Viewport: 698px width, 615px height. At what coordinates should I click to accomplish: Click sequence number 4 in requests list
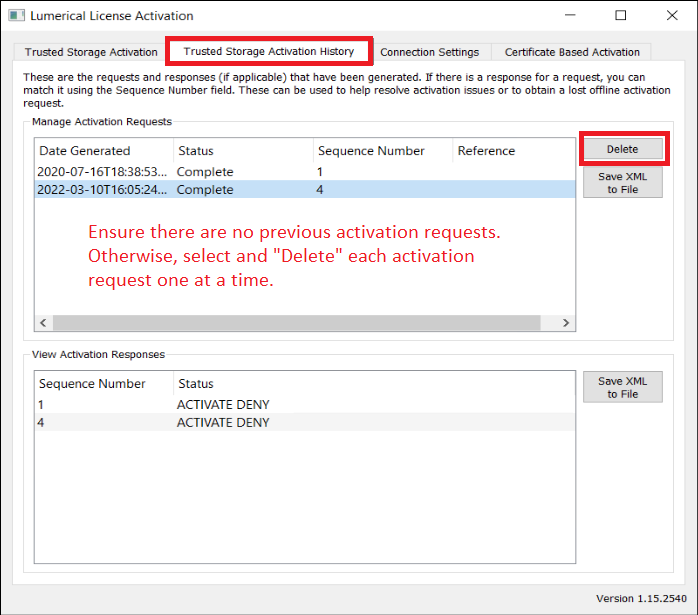[320, 190]
